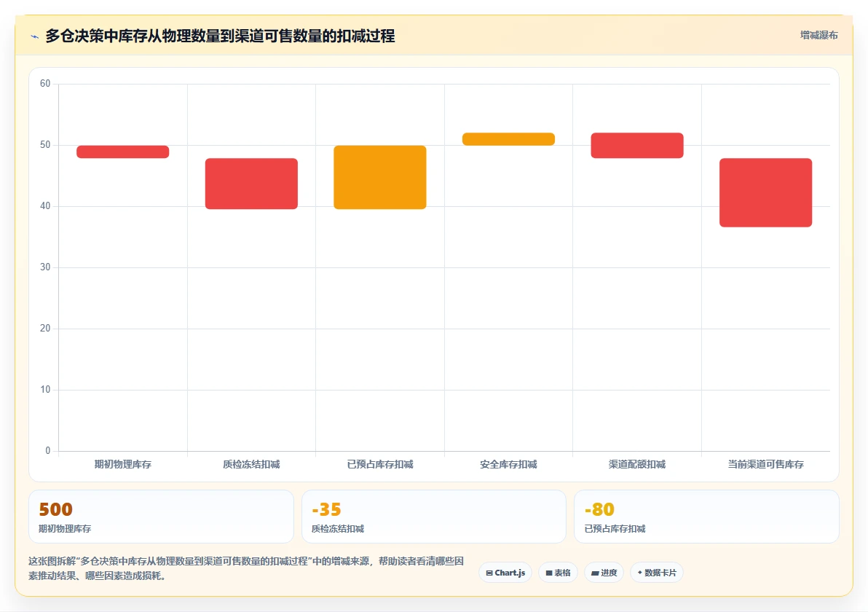
Task: Click the 500 期初物理库存 data card
Action: coord(161,516)
